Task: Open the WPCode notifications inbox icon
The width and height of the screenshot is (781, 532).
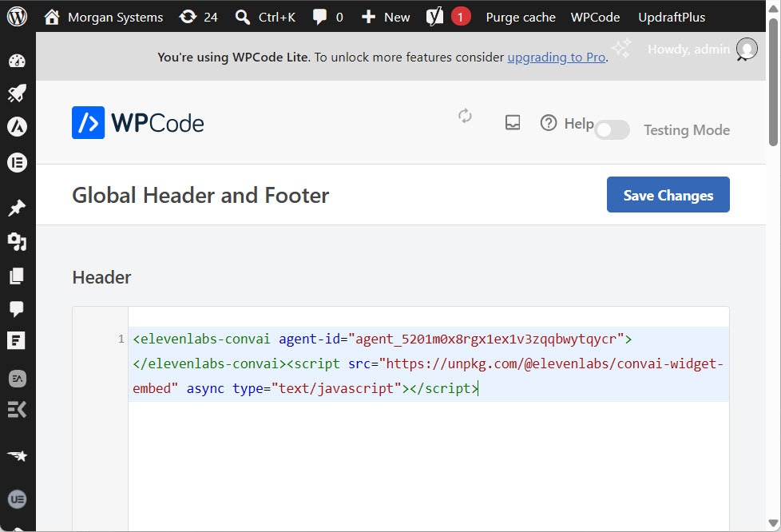Action: 513,122
